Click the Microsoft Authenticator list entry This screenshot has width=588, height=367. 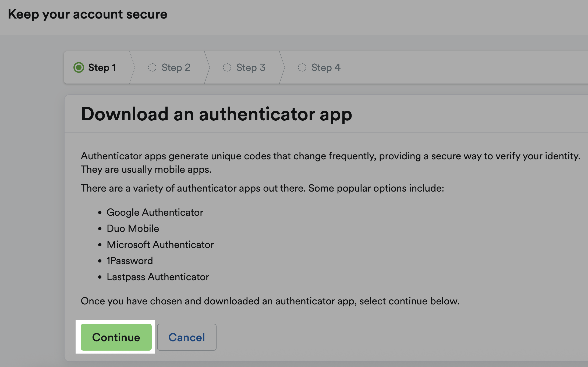point(160,244)
